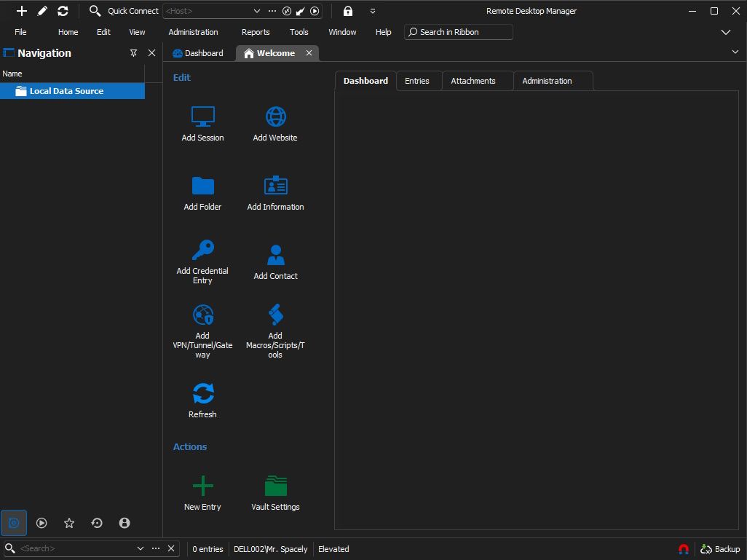
Task: Click Add VPN/Tunnel/Gateway
Action: pyautogui.click(x=202, y=332)
